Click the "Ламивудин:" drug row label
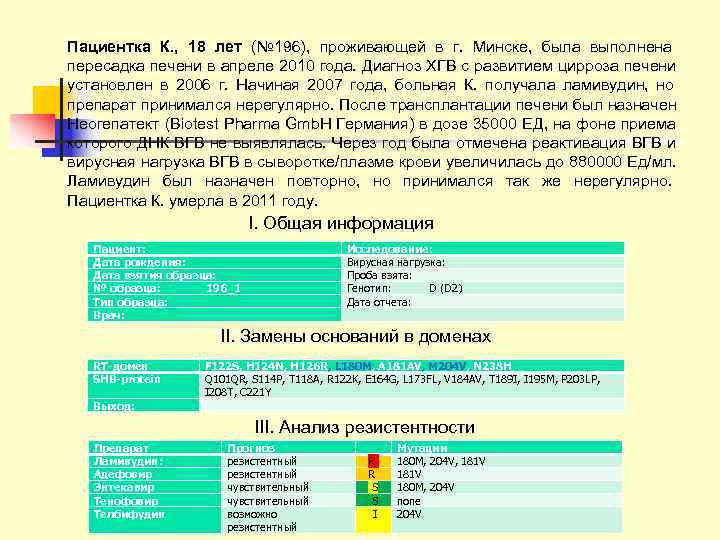The height and width of the screenshot is (540, 720). (155, 461)
